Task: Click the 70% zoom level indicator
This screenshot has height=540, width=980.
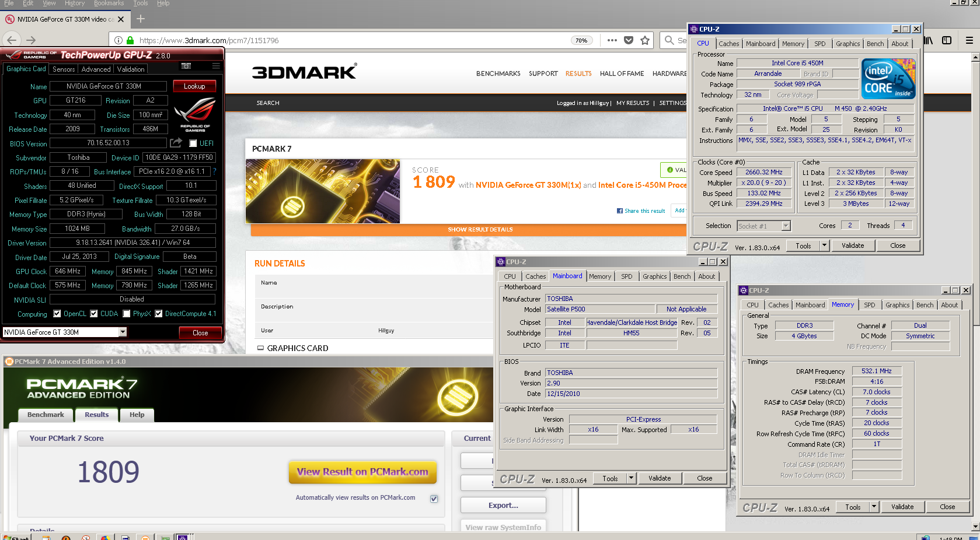Action: (581, 40)
